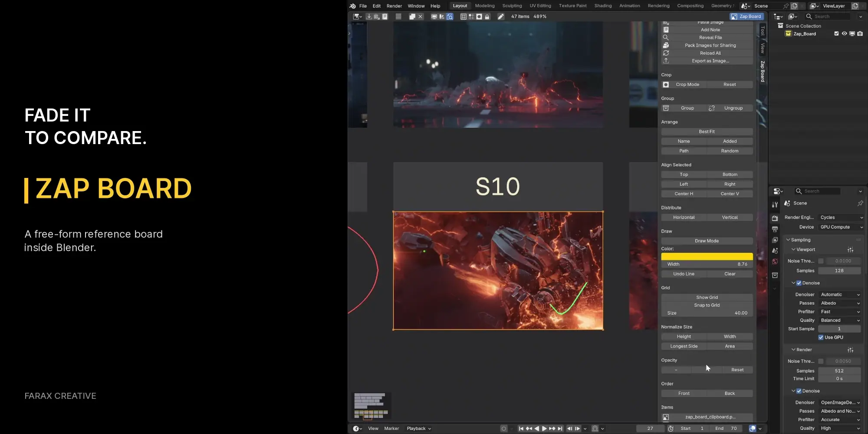Toggle Viewport Noise Threshold checkbox
This screenshot has width=868, height=434.
coord(821,261)
